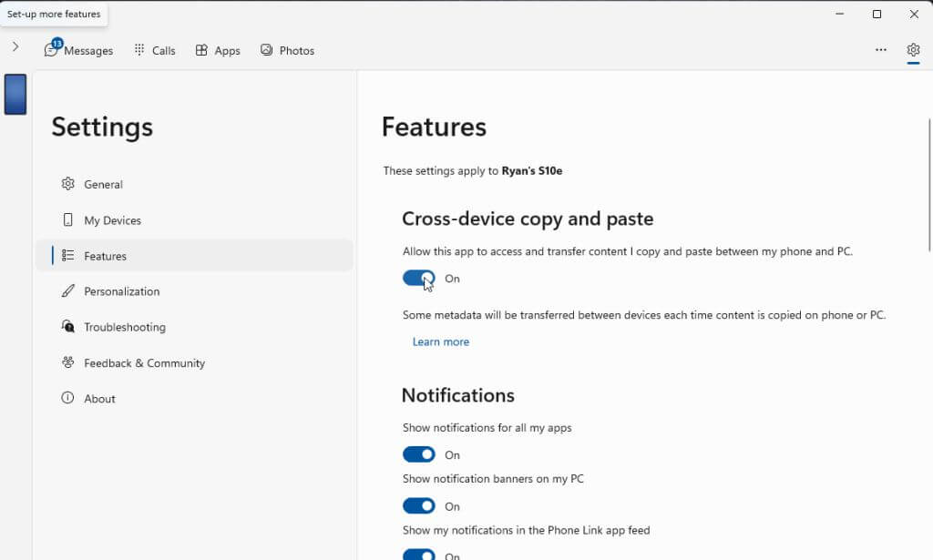Disable cross-device copy and paste toggle
This screenshot has height=560, width=933.
coord(419,279)
